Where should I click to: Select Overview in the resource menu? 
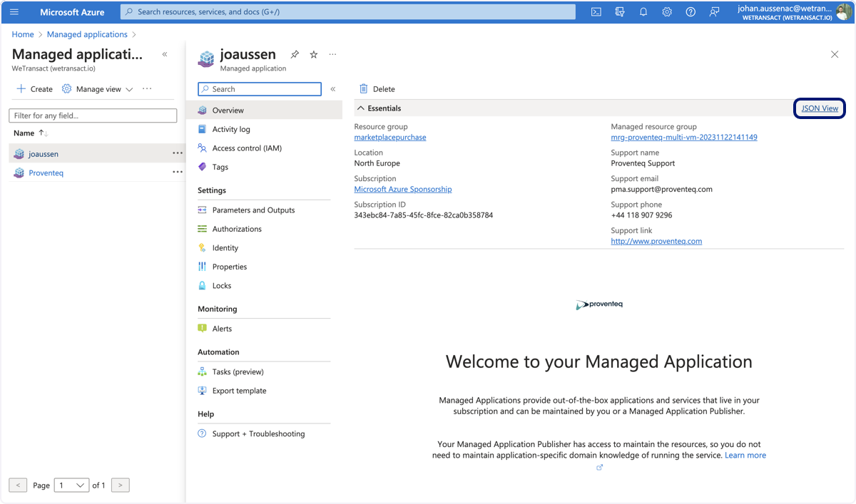click(264, 110)
